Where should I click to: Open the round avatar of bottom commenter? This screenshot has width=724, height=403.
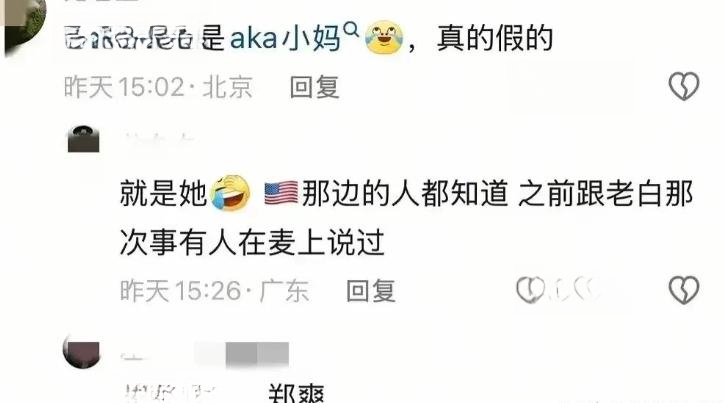tap(82, 352)
